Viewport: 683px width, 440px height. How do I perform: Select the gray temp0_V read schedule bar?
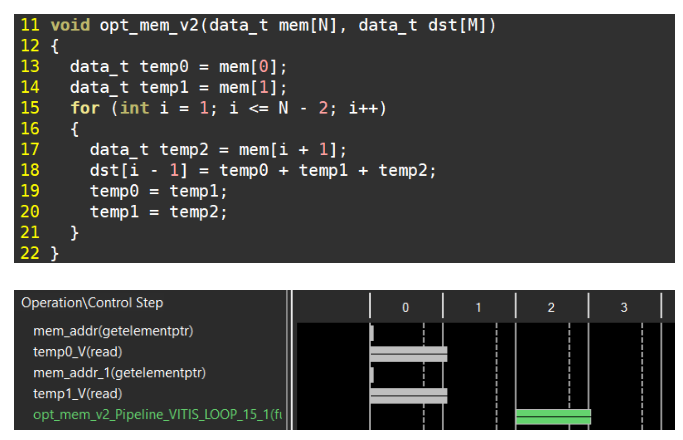pos(408,353)
